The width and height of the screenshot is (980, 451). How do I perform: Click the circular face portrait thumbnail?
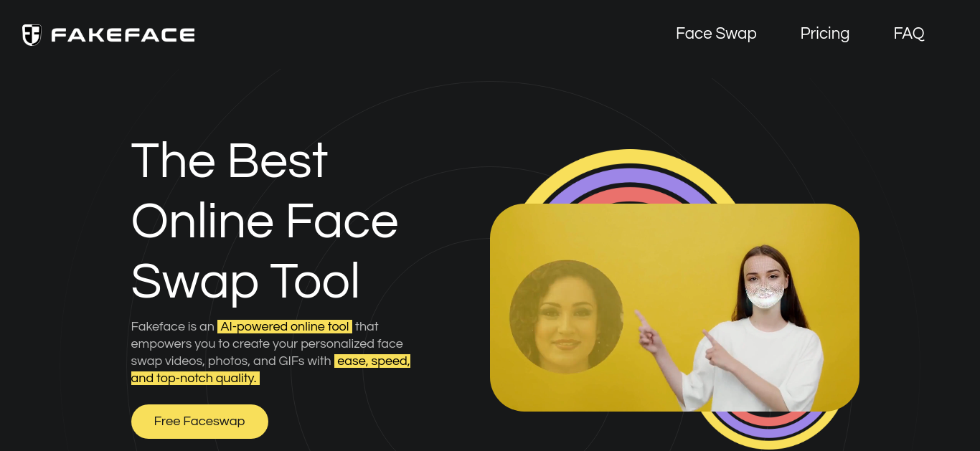coord(566,317)
